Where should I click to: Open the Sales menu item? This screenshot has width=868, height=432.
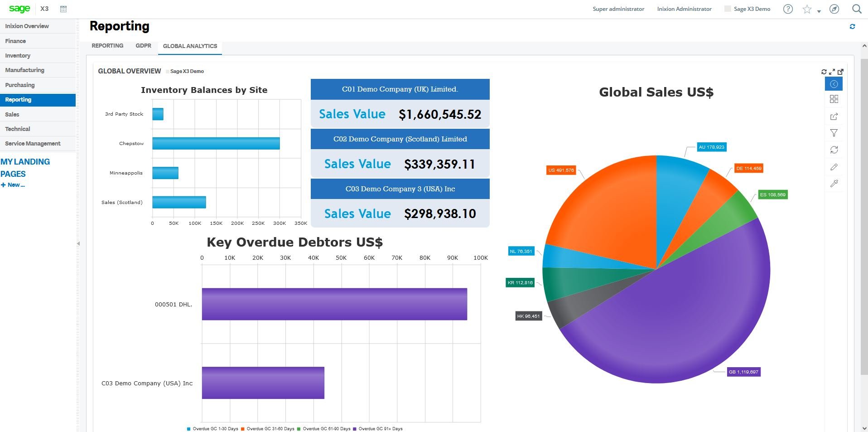[38, 115]
